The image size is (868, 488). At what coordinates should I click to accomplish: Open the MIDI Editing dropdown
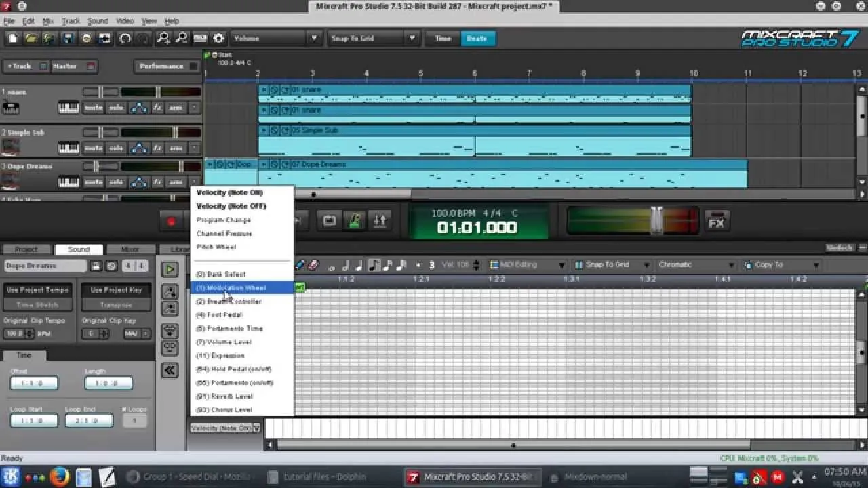pyautogui.click(x=527, y=265)
